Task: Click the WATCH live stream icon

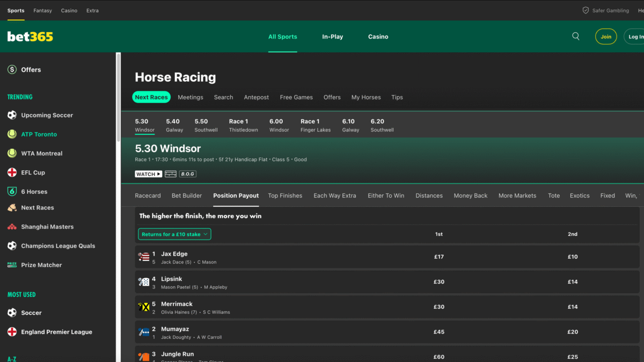Action: point(148,174)
